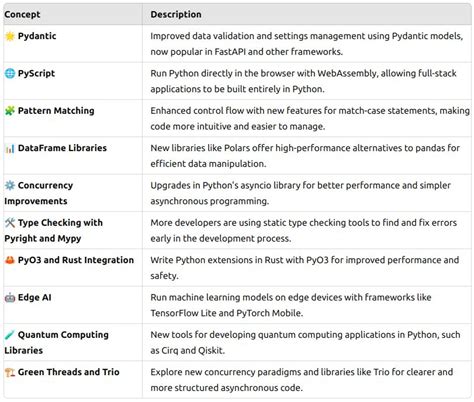
Task: Click the Description column header
Action: (176, 15)
